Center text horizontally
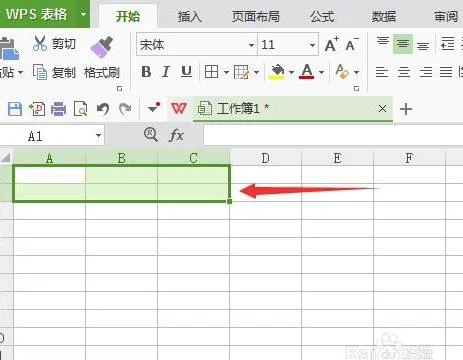 pyautogui.click(x=404, y=72)
